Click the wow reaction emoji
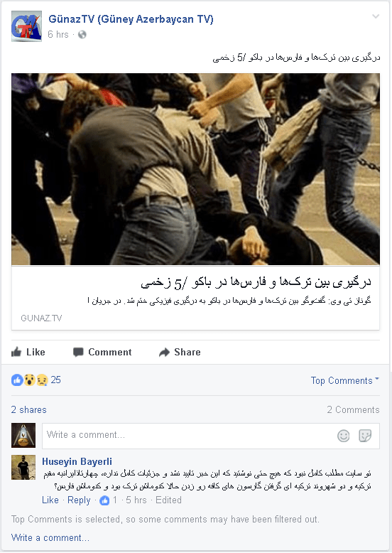 (x=30, y=380)
